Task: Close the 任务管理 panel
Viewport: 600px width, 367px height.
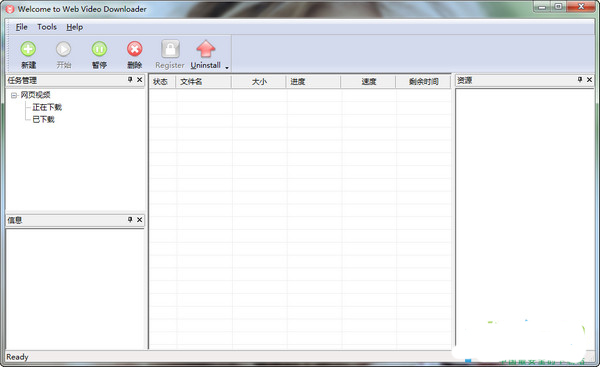Action: 140,80
